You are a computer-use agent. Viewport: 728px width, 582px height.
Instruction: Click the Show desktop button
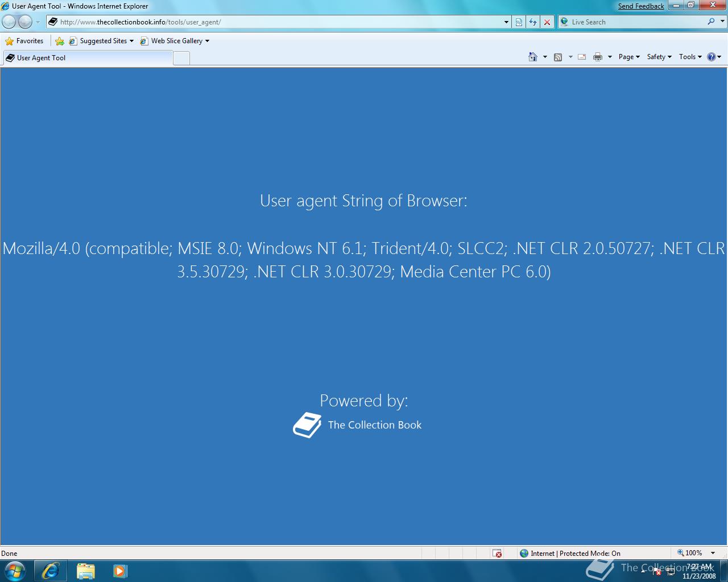pos(723,571)
